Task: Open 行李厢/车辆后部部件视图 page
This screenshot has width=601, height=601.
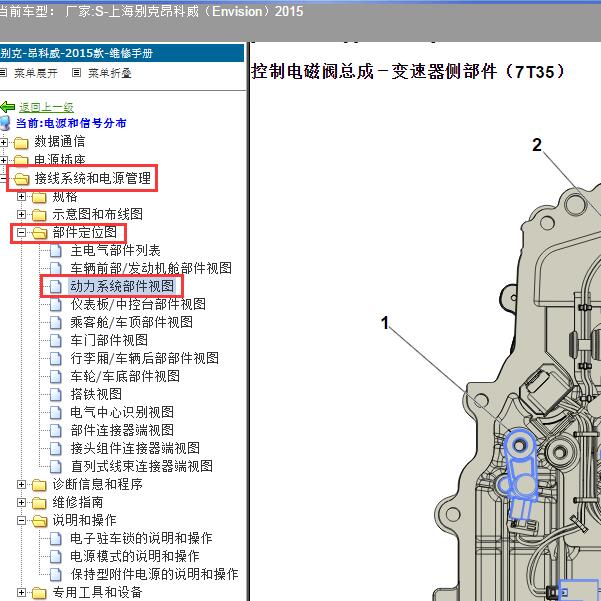Action: pyautogui.click(x=145, y=358)
